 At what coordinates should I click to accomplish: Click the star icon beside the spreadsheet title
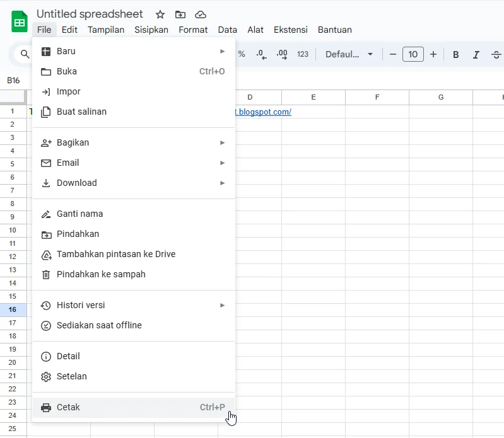[160, 14]
